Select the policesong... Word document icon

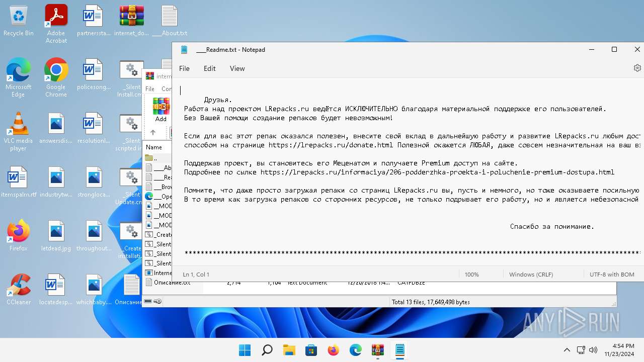[94, 74]
